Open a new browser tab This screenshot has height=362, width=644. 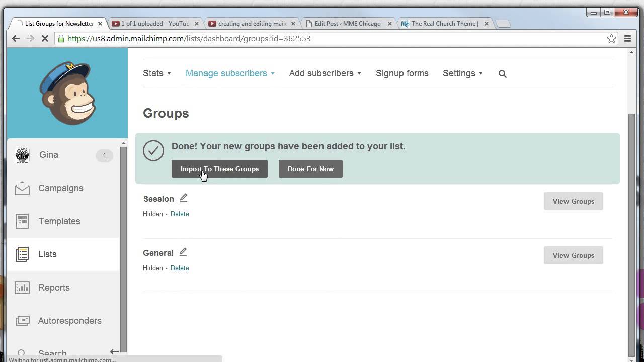(x=503, y=24)
